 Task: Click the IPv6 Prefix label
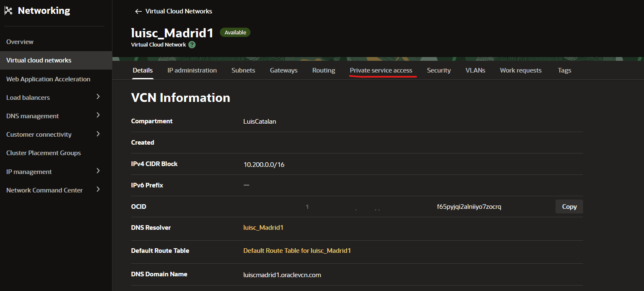pos(147,185)
